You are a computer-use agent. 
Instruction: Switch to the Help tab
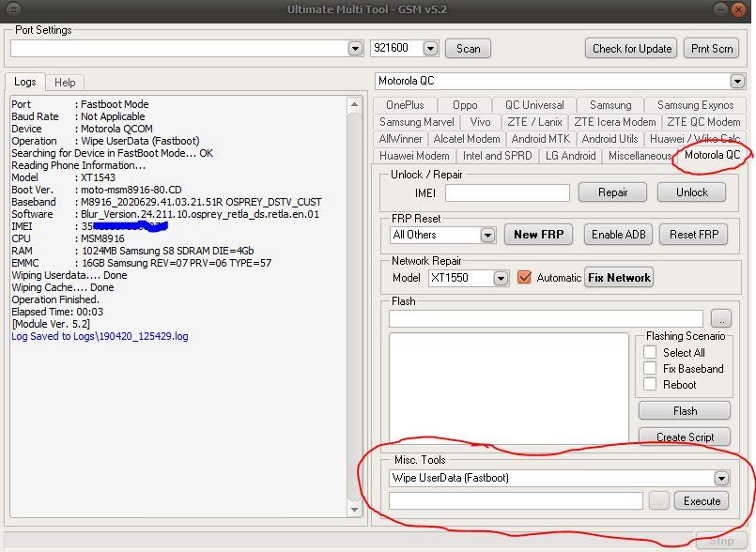coord(65,83)
